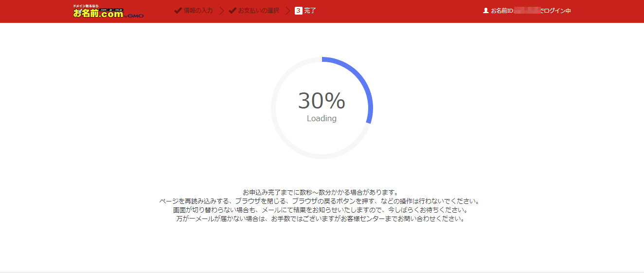644x273 pixels.
Task: Click the chevron arrow after 情報の入力
Action: click(221, 11)
